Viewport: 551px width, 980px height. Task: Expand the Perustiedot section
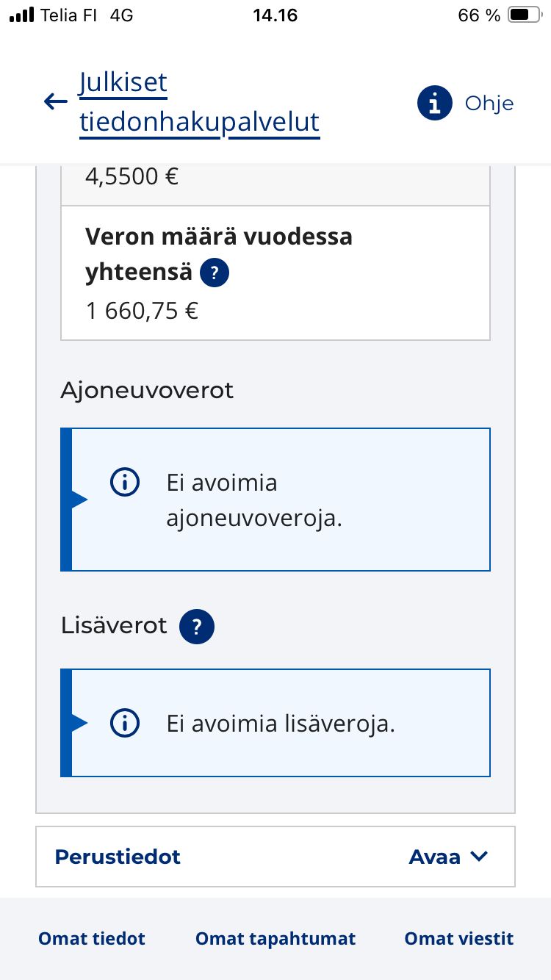coord(275,857)
